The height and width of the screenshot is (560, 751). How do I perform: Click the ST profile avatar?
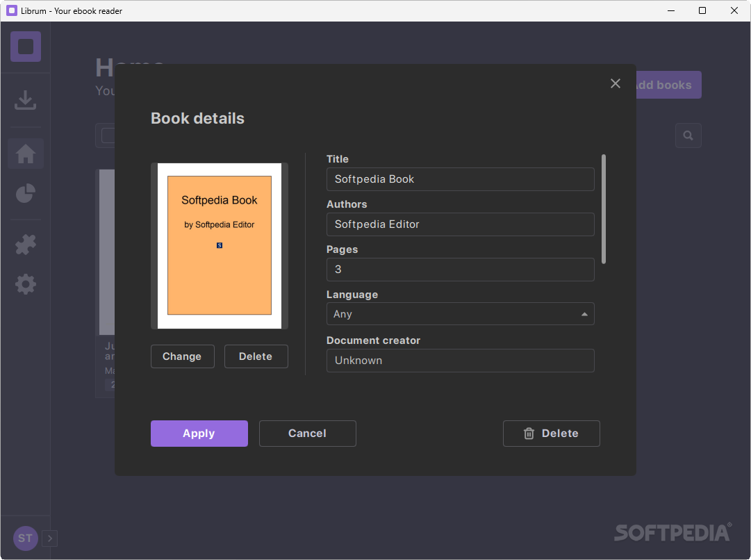tap(26, 538)
